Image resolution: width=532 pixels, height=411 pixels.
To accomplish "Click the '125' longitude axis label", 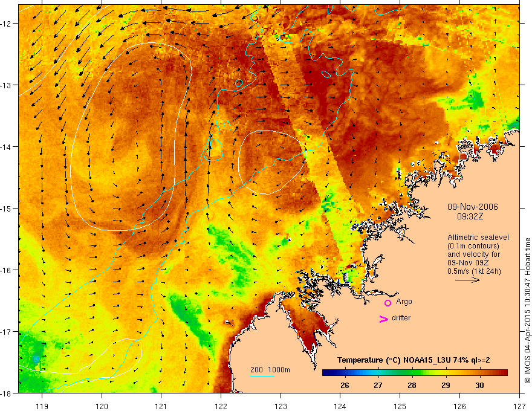I will click(400, 406).
